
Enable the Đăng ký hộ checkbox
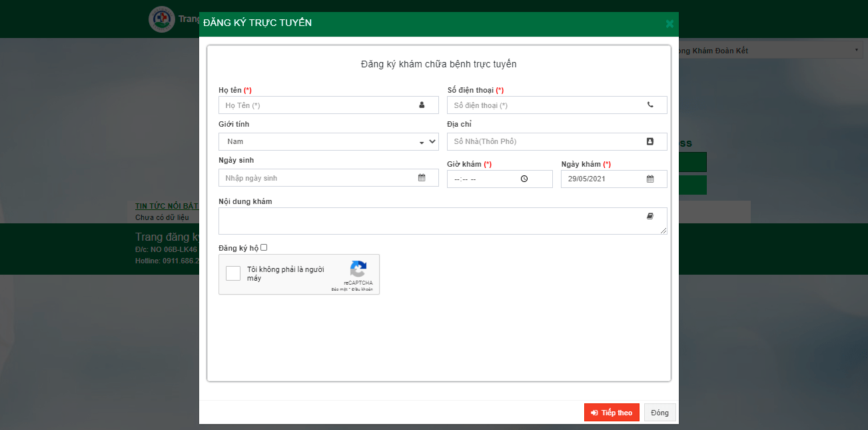264,247
